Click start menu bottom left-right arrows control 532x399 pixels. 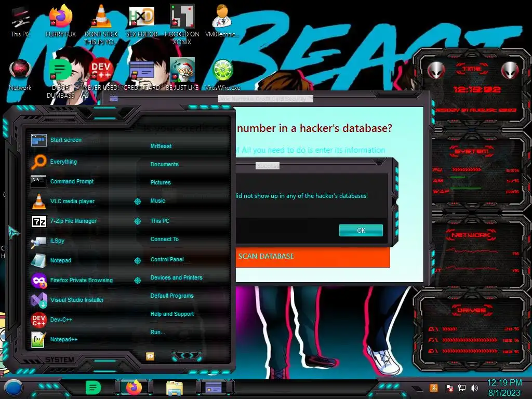tap(187, 356)
